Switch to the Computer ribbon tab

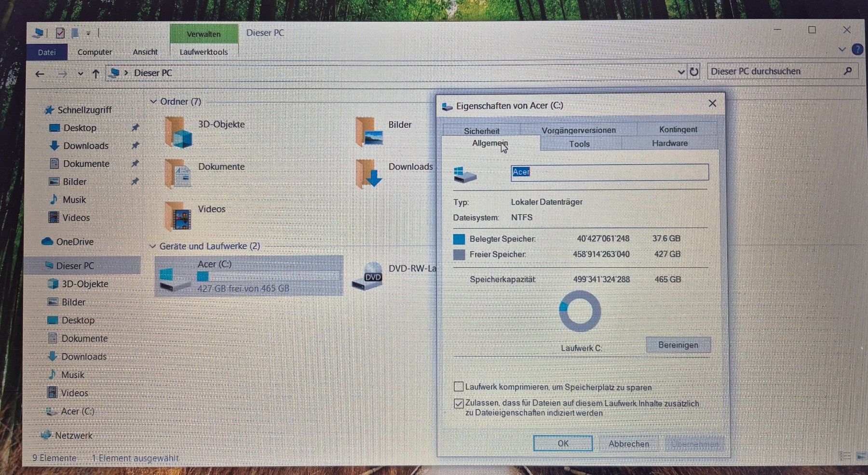(x=95, y=52)
